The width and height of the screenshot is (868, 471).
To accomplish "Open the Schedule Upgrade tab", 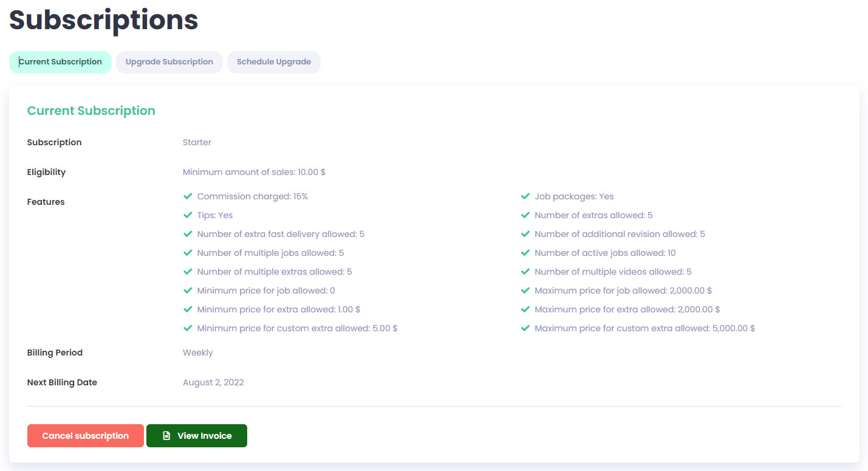I will [x=274, y=62].
